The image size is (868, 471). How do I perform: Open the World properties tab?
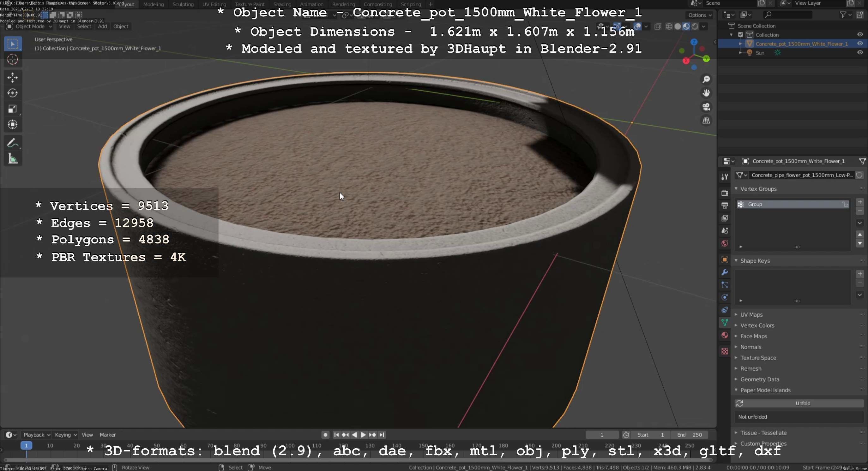(725, 243)
